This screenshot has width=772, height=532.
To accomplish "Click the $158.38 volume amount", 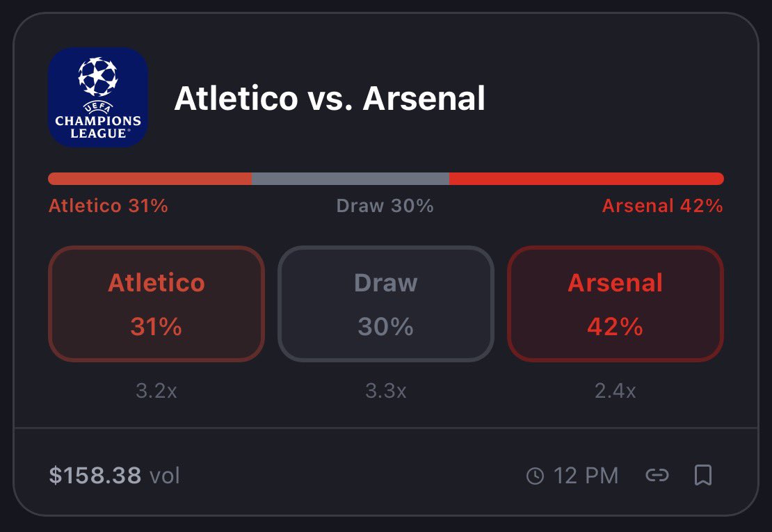I will pyautogui.click(x=95, y=476).
